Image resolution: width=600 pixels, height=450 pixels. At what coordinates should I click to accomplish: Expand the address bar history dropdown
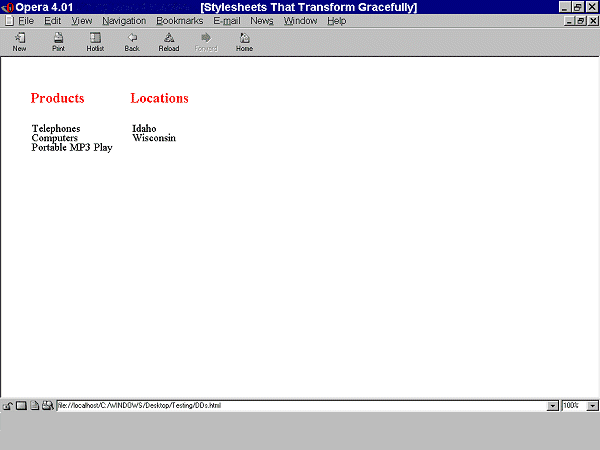(553, 406)
